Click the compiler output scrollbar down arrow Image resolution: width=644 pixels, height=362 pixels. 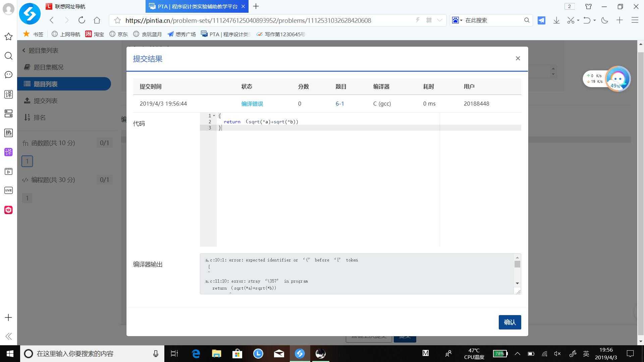tap(517, 283)
